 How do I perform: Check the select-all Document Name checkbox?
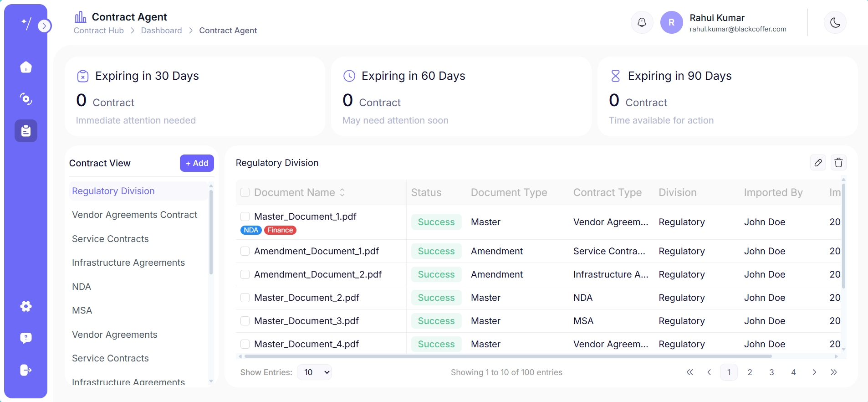click(x=245, y=192)
